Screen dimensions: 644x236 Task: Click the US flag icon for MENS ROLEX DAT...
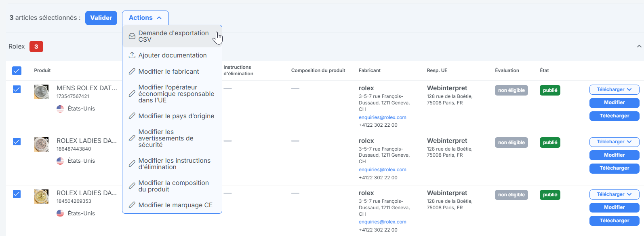click(x=60, y=108)
